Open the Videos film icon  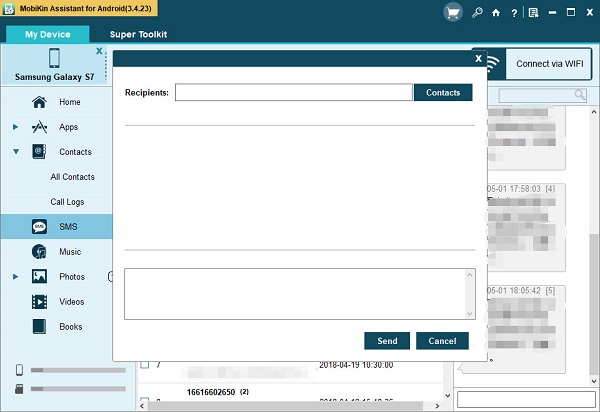point(39,301)
